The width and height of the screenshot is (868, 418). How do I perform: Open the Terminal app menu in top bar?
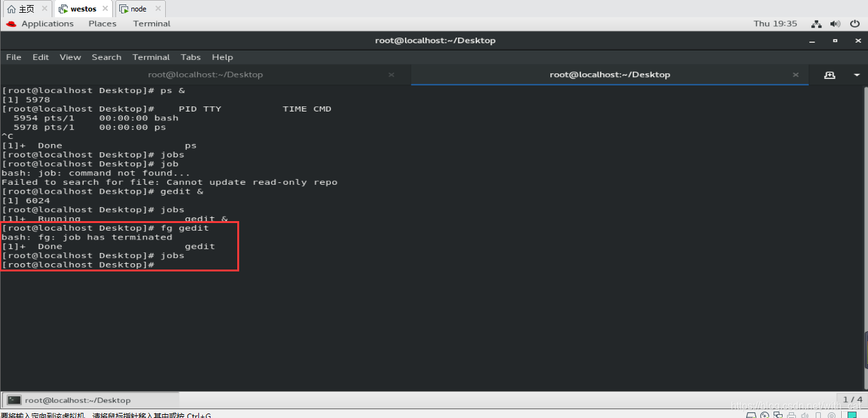coord(152,24)
